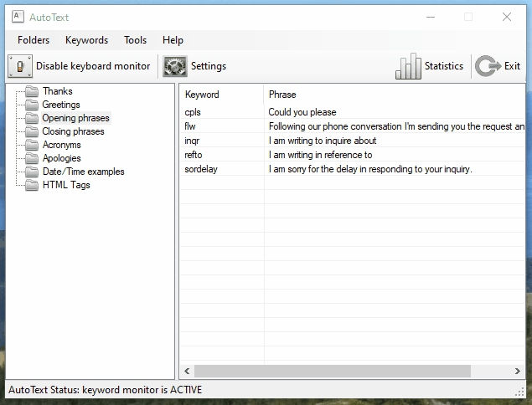Click the HTML Tags folder icon
The height and width of the screenshot is (405, 532).
click(32, 185)
